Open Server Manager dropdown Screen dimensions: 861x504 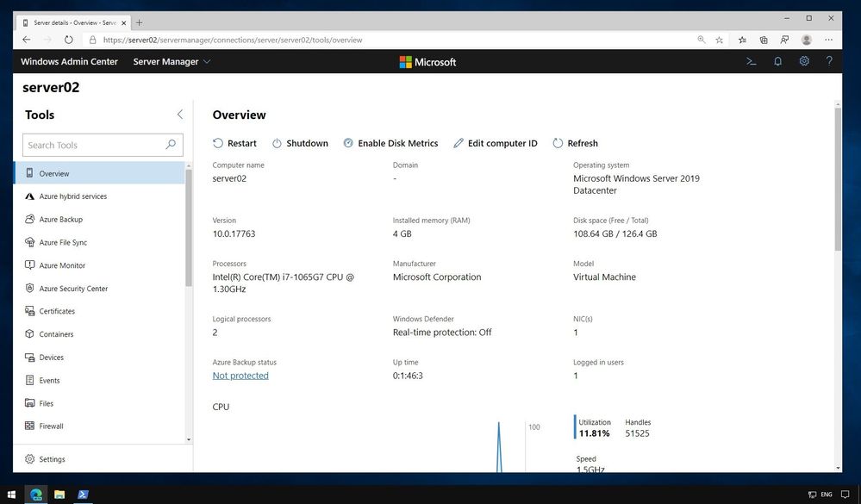click(172, 61)
